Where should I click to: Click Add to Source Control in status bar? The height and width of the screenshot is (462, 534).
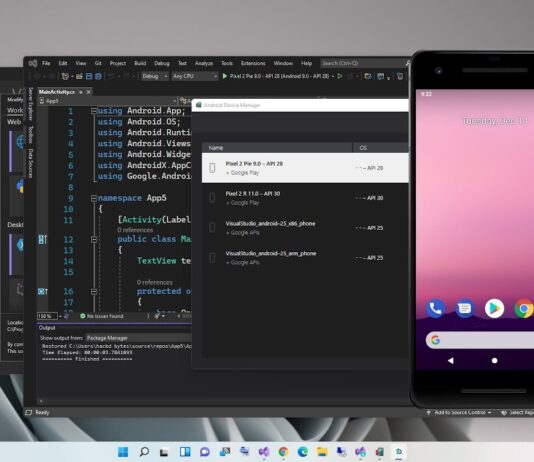[459, 413]
